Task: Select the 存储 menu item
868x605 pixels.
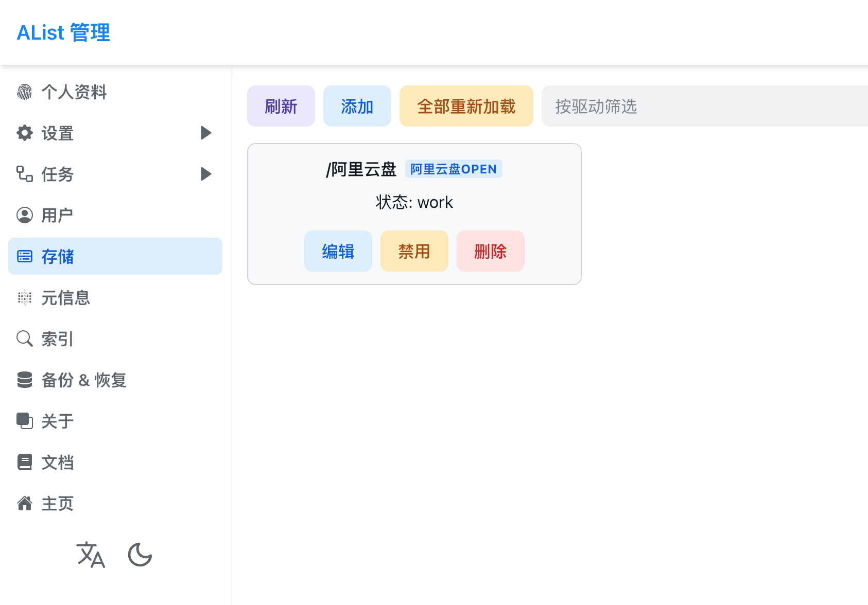Action: click(115, 256)
